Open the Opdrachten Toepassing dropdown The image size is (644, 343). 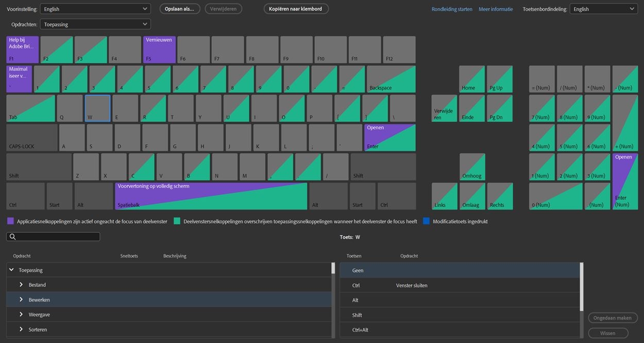point(95,24)
